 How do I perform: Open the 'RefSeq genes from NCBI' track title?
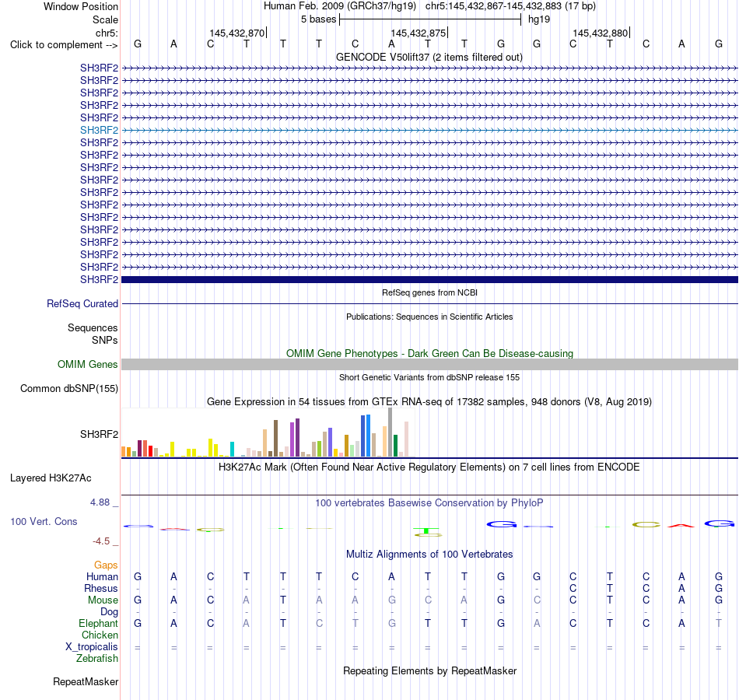pyautogui.click(x=429, y=292)
